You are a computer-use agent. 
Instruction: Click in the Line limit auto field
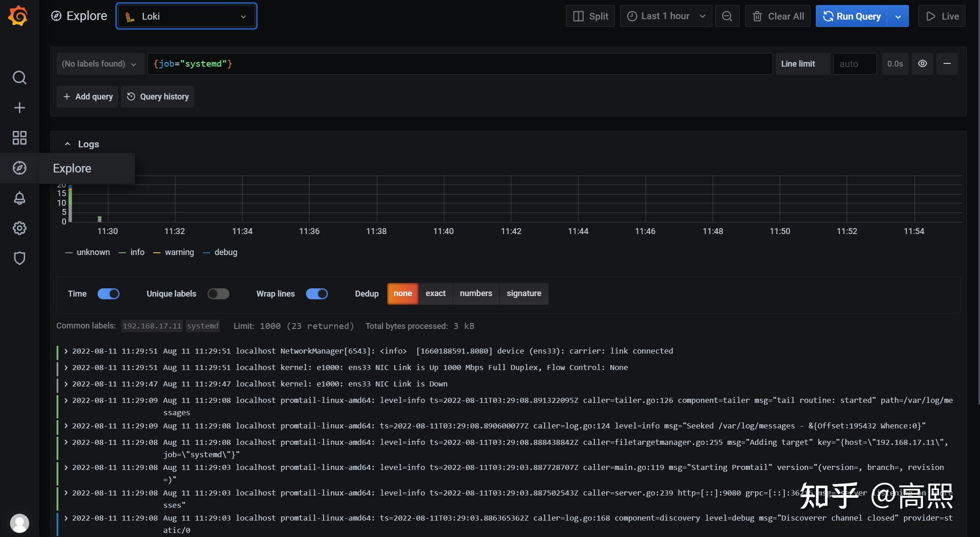(x=854, y=64)
